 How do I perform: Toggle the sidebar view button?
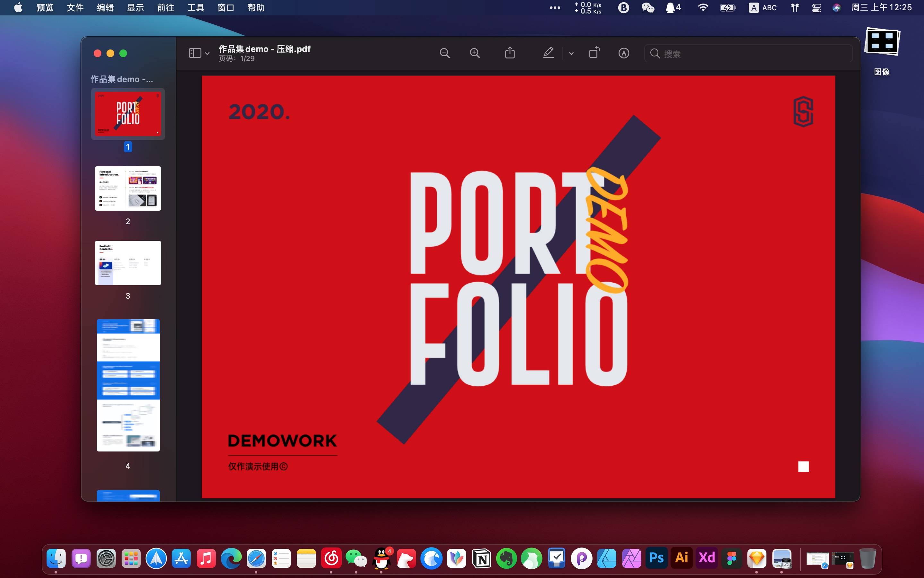pyautogui.click(x=195, y=53)
